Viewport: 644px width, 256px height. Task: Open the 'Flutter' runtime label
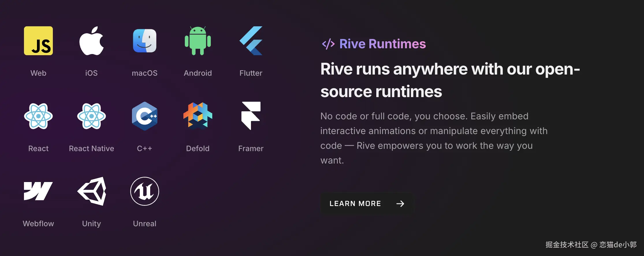tap(251, 73)
